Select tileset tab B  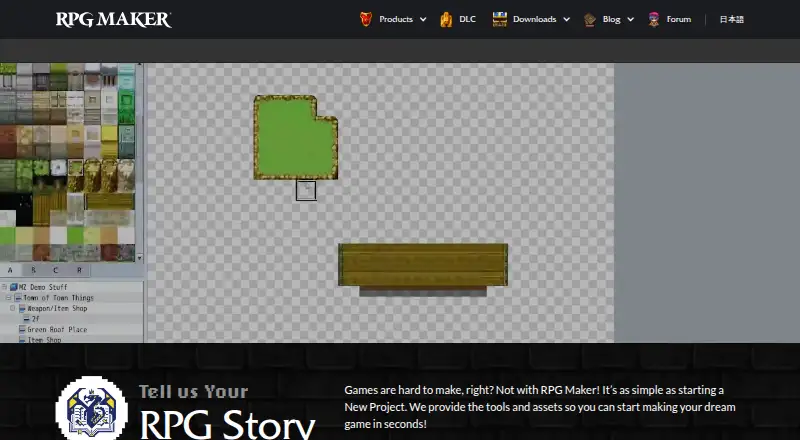click(33, 270)
